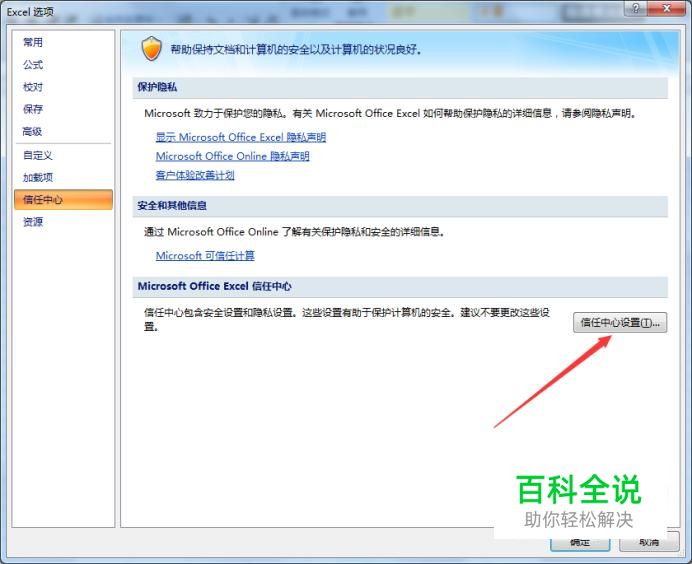Viewport: 692px width, 564px height.
Task: Follow Microsoft Office Online 隐私声明 link
Action: tap(233, 156)
